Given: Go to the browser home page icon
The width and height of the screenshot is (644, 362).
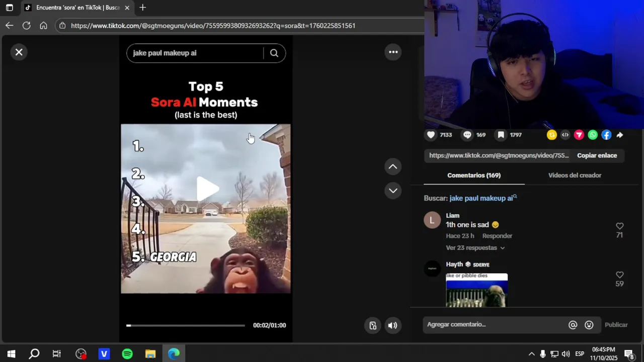Looking at the screenshot, I should pyautogui.click(x=43, y=26).
